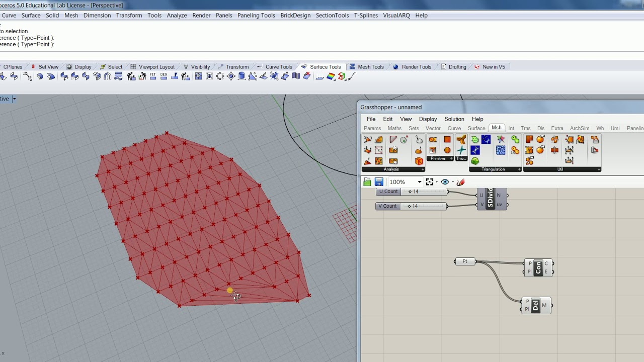The height and width of the screenshot is (362, 644).
Task: Click the FIT icon in Rhino Surface Tools toolbar
Action: coord(153,76)
